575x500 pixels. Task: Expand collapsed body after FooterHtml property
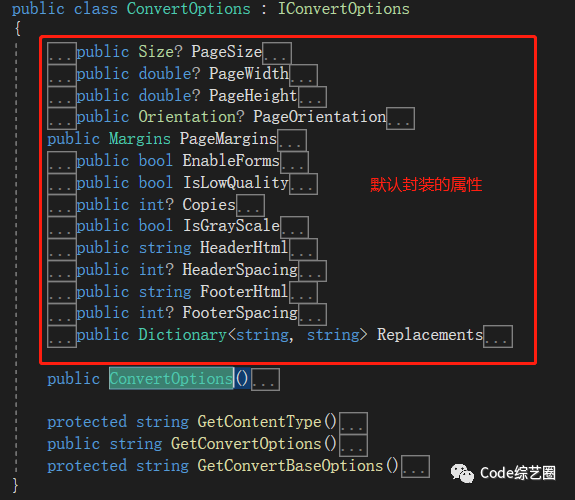303,293
